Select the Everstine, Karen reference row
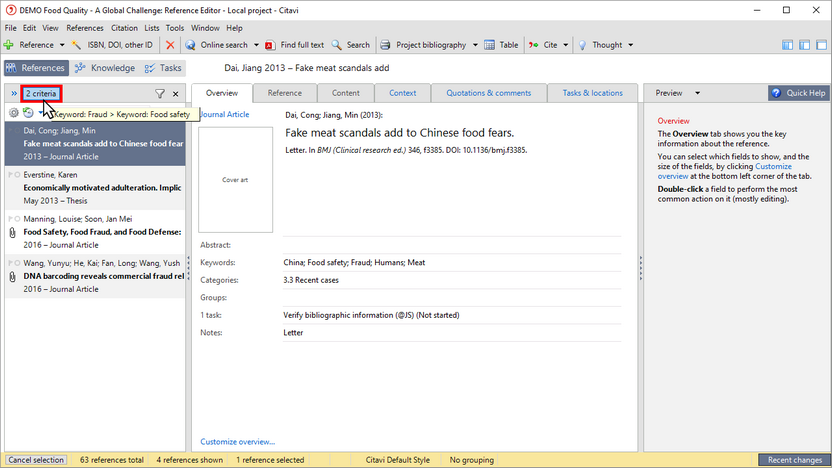 95,188
